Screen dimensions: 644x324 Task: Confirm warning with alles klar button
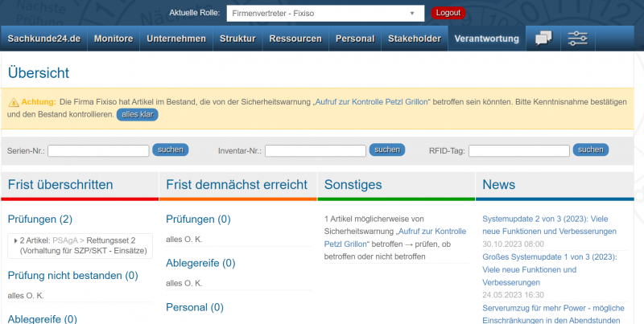click(138, 115)
